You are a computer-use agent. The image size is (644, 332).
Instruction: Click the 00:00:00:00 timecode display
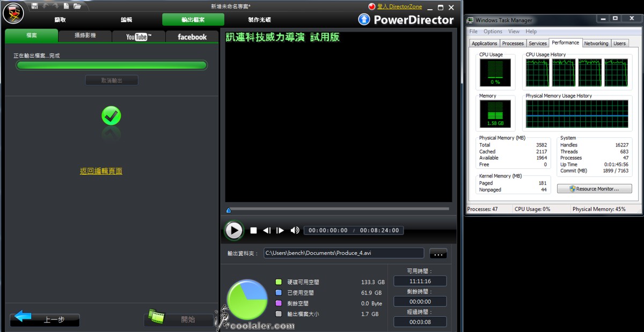tap(327, 231)
